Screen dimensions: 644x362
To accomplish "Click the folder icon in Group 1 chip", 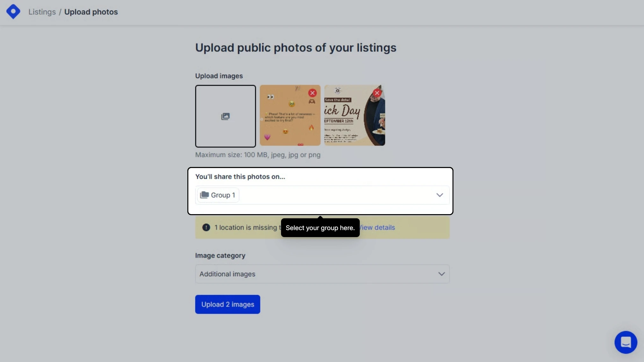I will (204, 195).
